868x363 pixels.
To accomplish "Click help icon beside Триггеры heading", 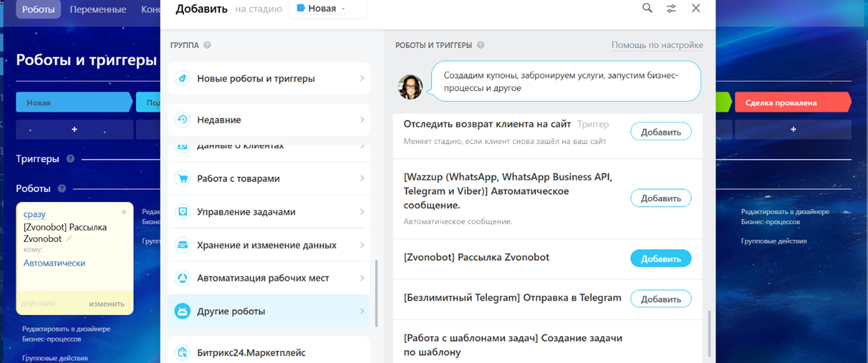I will (70, 159).
